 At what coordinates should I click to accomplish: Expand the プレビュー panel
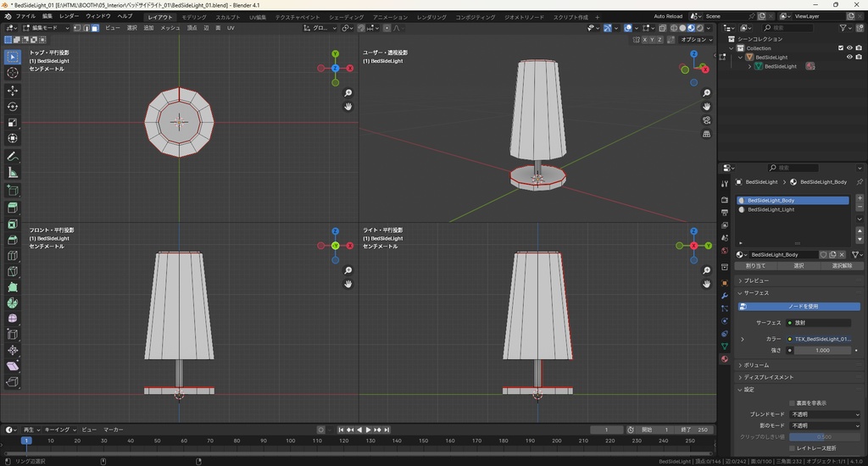(755, 280)
